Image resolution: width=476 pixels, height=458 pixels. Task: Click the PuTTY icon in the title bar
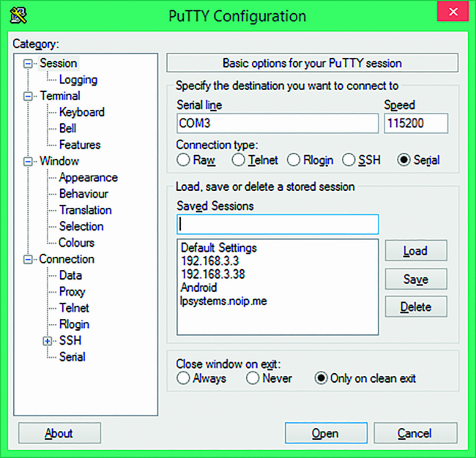click(18, 15)
